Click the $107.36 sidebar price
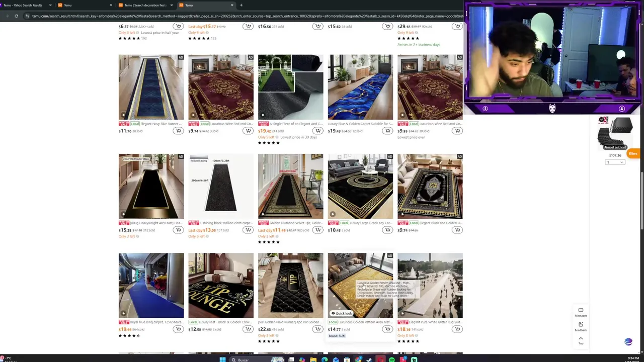 pyautogui.click(x=615, y=155)
